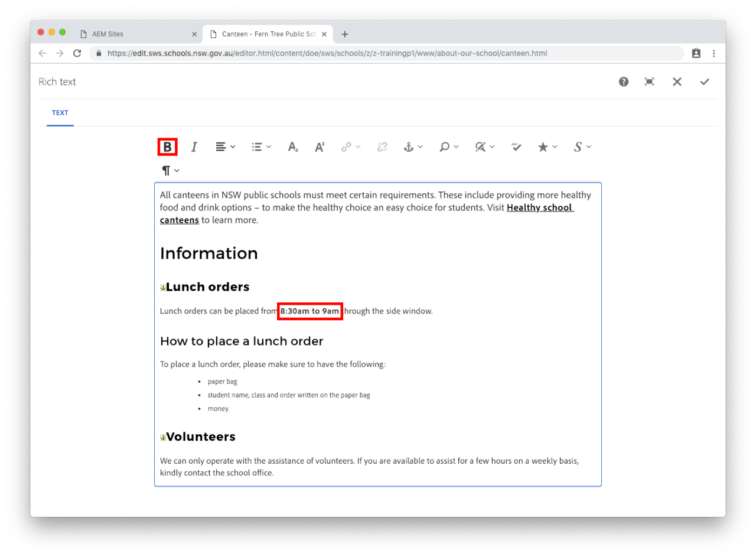The width and height of the screenshot is (756, 557).
Task: Open the hyperlink tool
Action: tap(350, 147)
